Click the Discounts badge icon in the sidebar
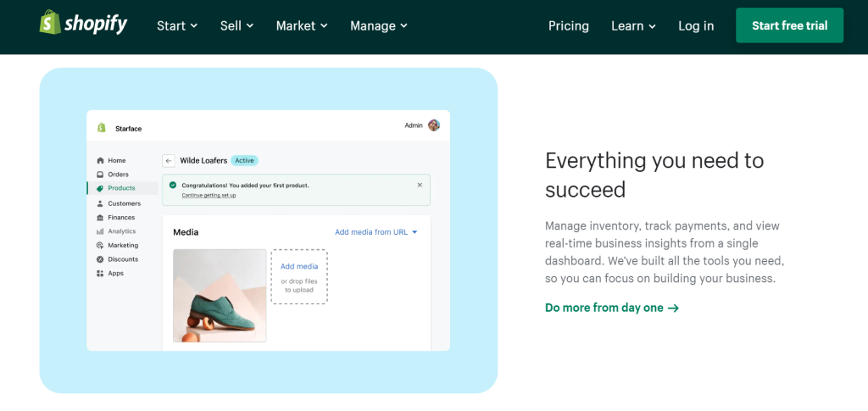Screen dimensions: 868x411 [x=100, y=259]
